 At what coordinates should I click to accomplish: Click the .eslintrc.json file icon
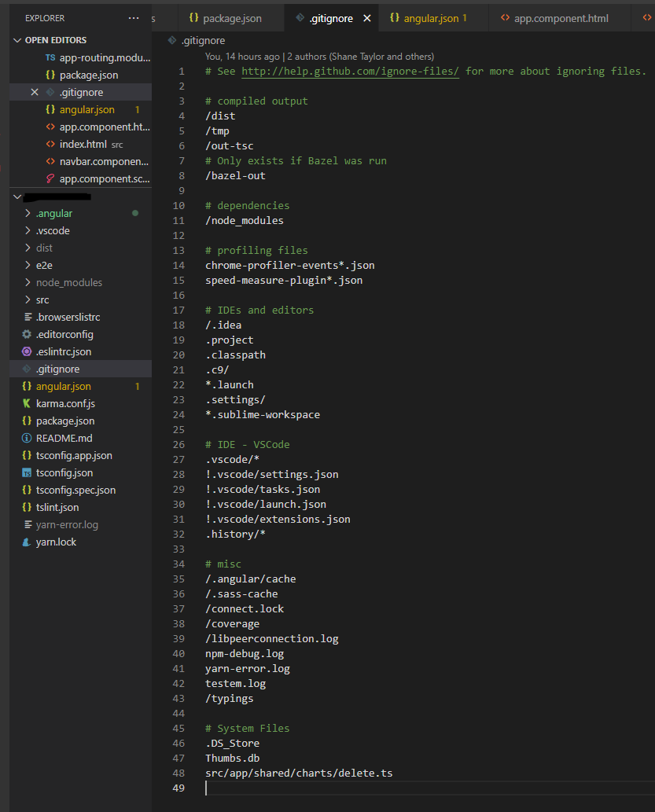(27, 351)
